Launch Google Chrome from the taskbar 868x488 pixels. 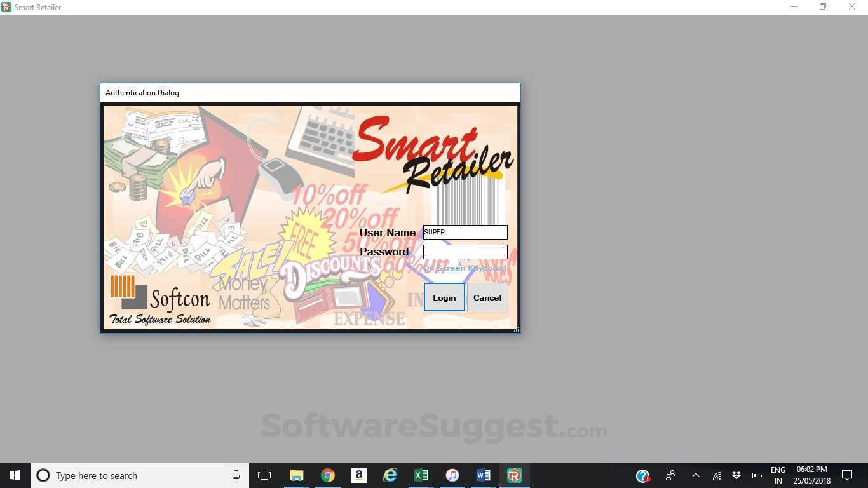click(x=327, y=475)
